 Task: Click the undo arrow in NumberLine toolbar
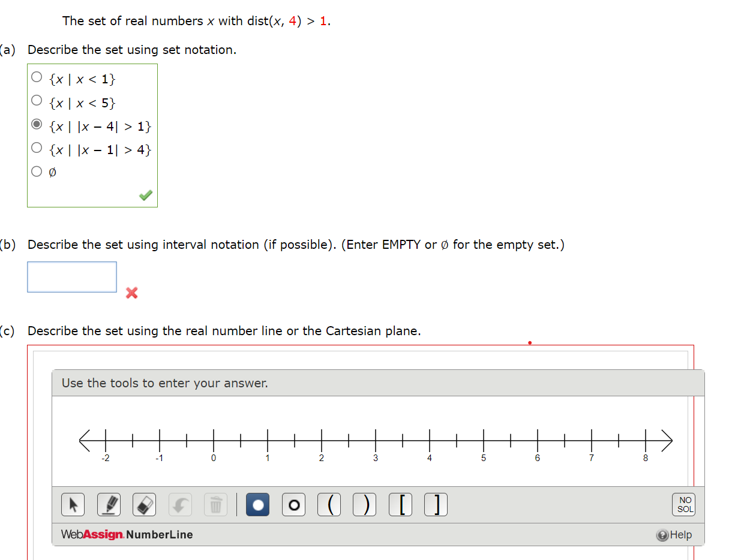(179, 504)
